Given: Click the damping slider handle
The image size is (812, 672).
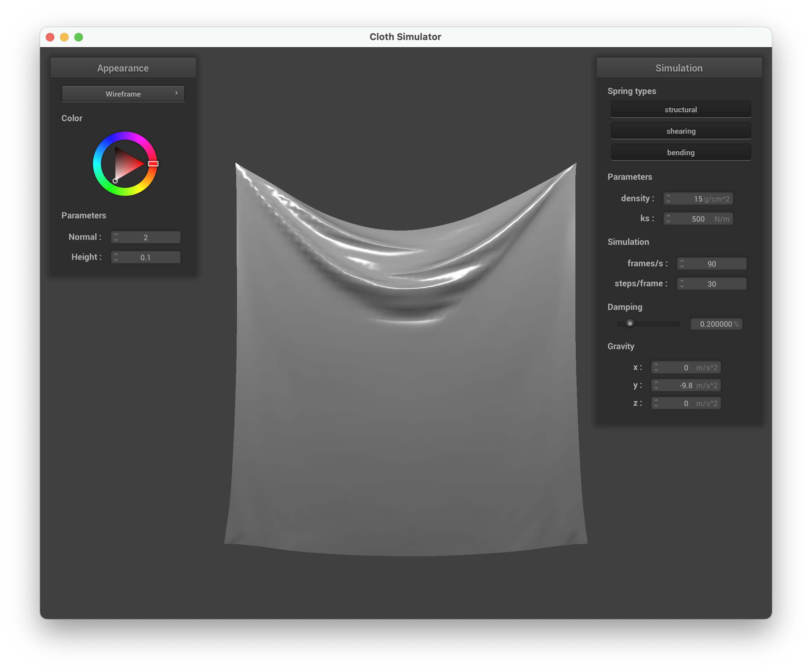Looking at the screenshot, I should click(x=630, y=323).
